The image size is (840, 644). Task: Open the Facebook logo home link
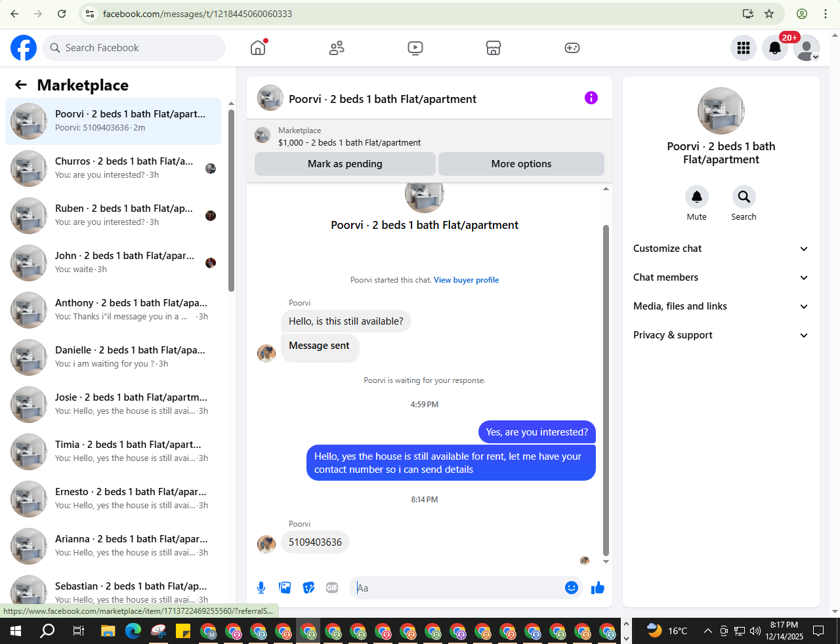pyautogui.click(x=24, y=48)
